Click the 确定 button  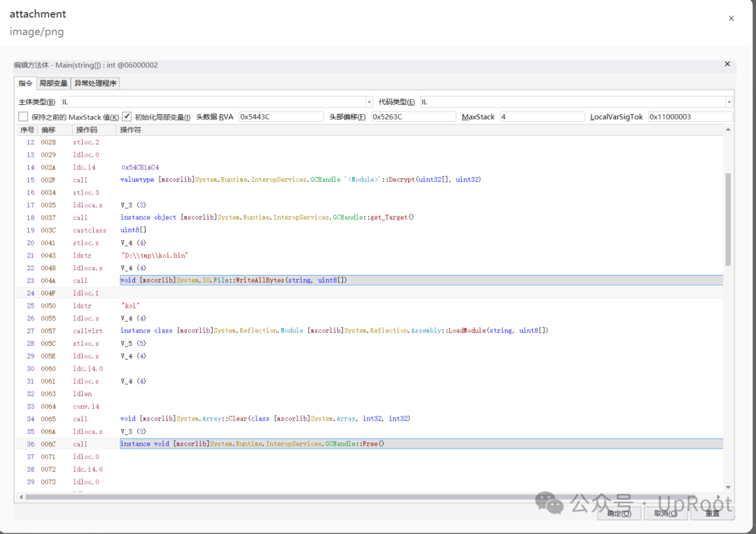(x=619, y=513)
